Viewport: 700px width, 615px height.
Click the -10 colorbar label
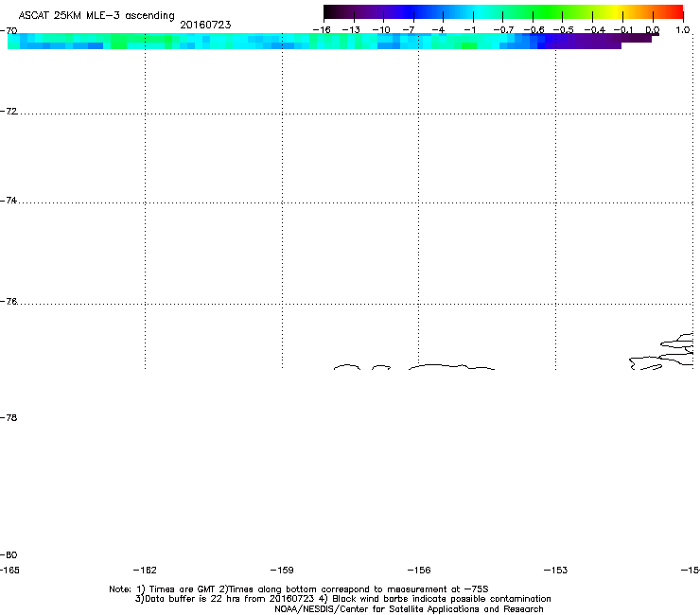[x=381, y=30]
